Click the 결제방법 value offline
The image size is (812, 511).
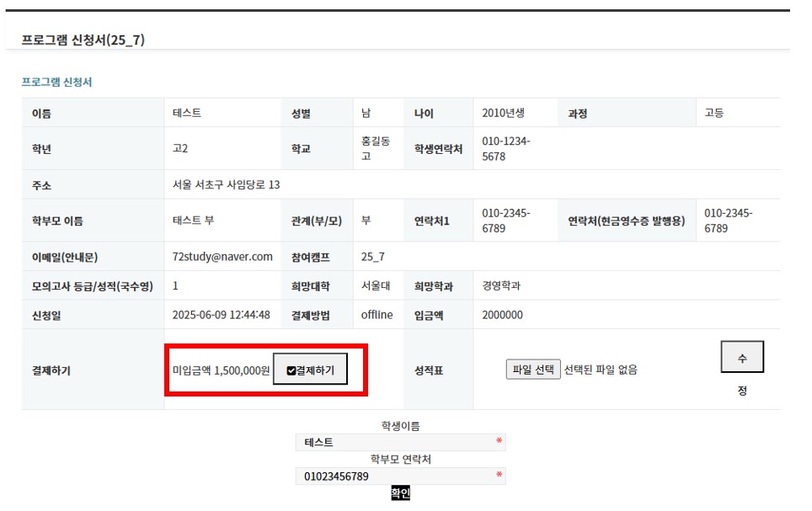pyautogui.click(x=377, y=315)
